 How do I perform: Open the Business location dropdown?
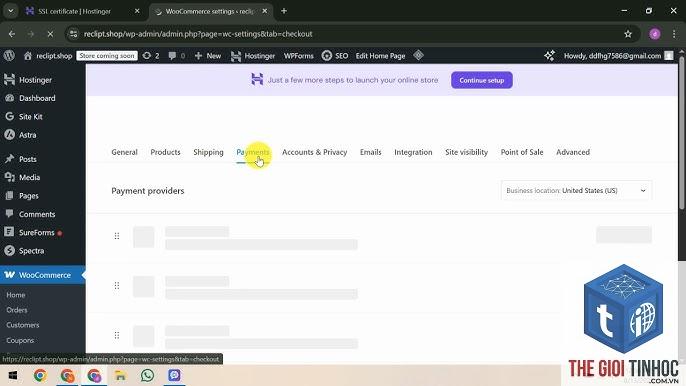(x=576, y=191)
